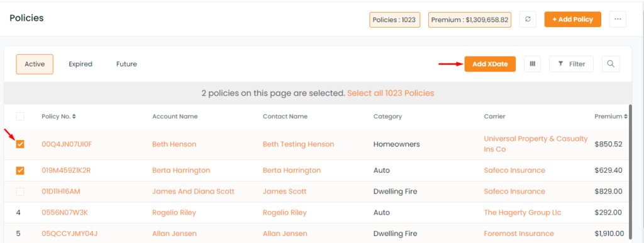Viewport: 644px width, 243px height.
Task: Uncheck policy 00Q4JN07UI0F checkbox
Action: coord(20,144)
